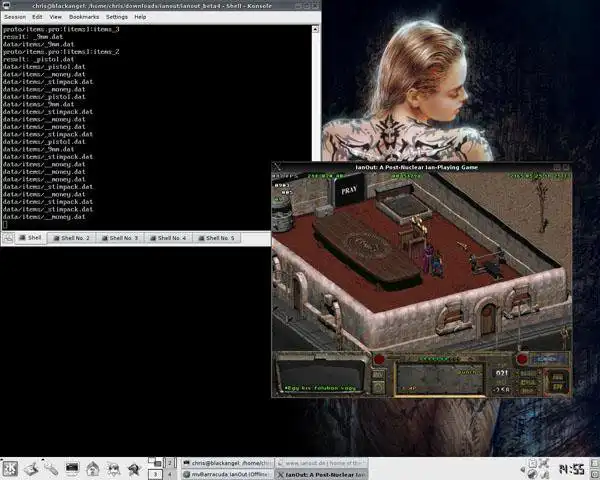The height and width of the screenshot is (480, 600).
Task: Open Bookmarks menu in Konsole
Action: tap(84, 17)
